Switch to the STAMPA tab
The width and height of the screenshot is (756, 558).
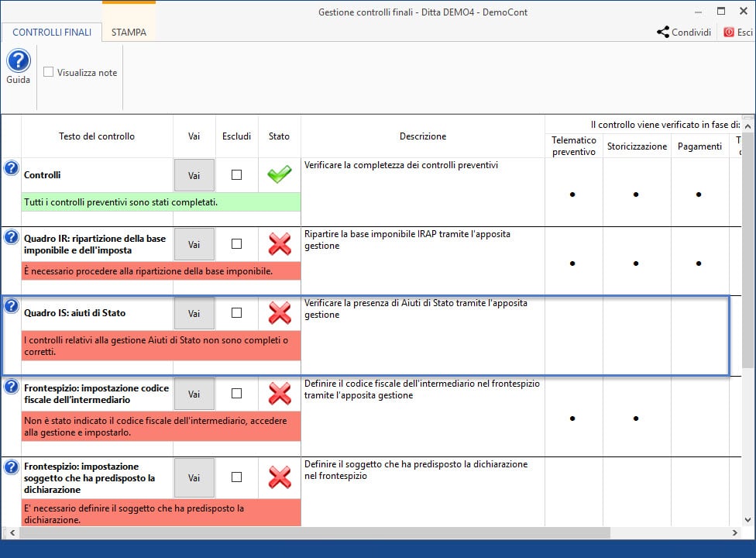point(129,33)
